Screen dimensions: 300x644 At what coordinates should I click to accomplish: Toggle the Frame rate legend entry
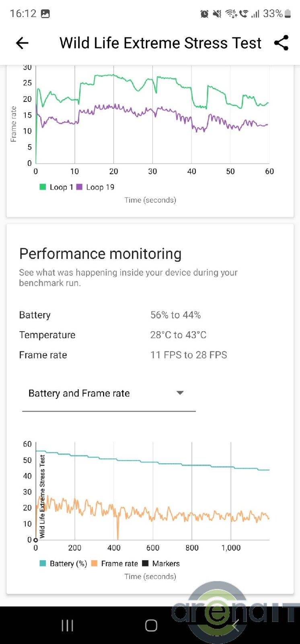(x=115, y=563)
